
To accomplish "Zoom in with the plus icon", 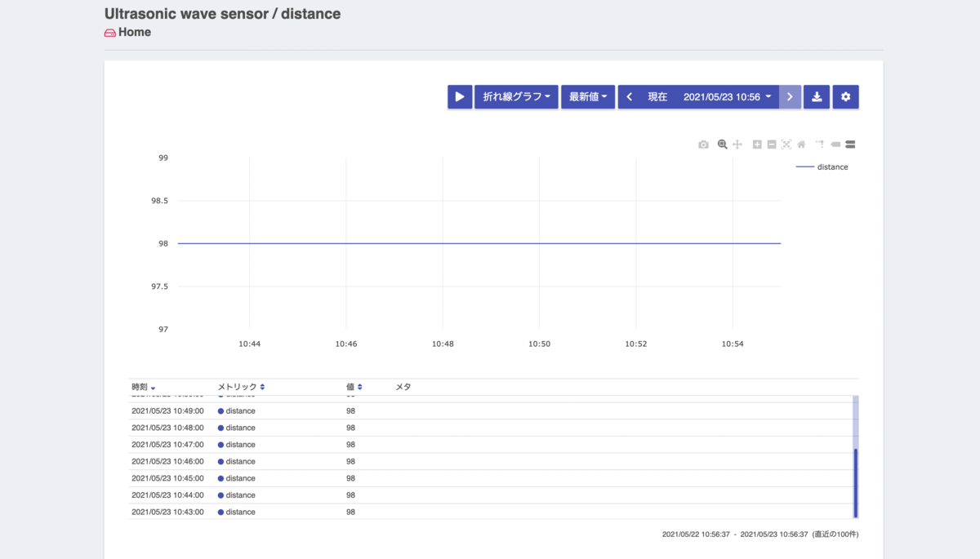I will pos(757,144).
